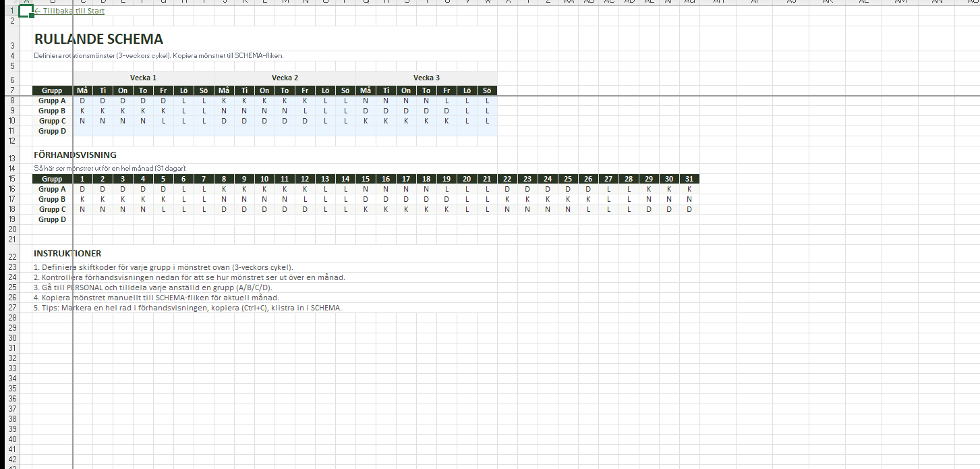The width and height of the screenshot is (980, 469).
Task: Select the "INSTRUKTIONER" heading cell
Action: coord(67,254)
